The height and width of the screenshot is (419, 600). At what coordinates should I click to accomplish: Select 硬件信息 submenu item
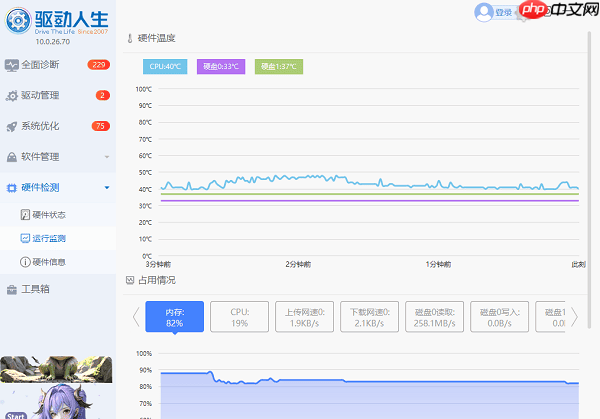(x=58, y=262)
